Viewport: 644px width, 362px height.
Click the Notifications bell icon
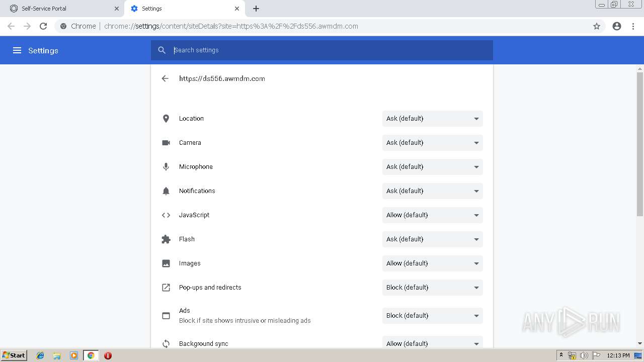coord(166,191)
